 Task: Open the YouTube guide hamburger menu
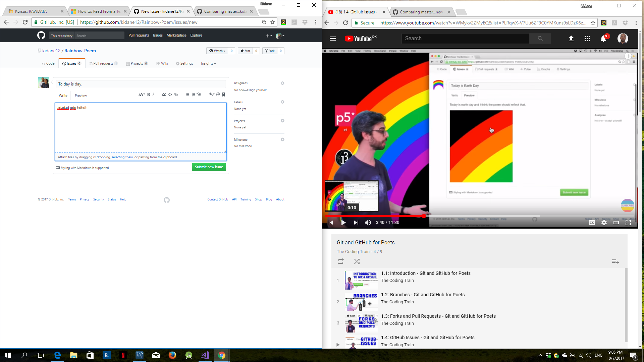pos(333,39)
